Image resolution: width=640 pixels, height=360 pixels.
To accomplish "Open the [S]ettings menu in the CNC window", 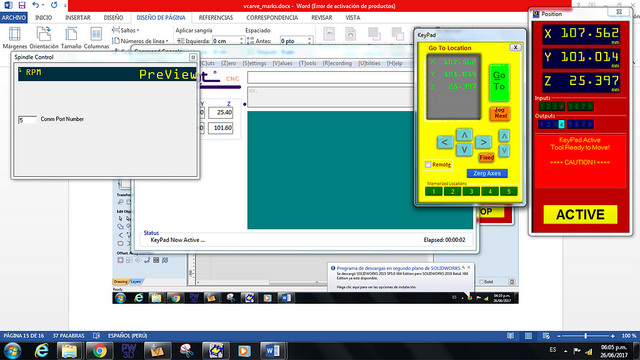I will click(254, 63).
